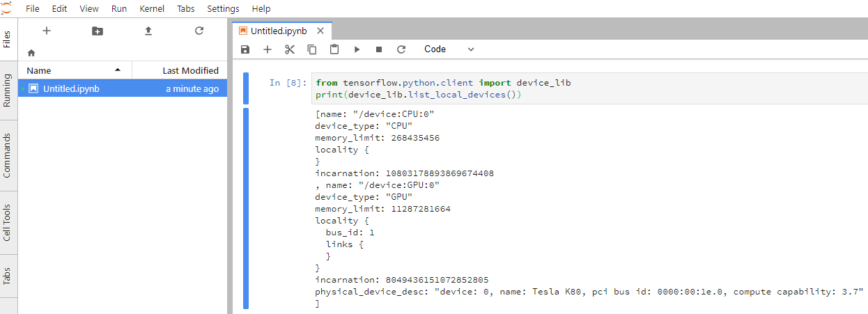The height and width of the screenshot is (314, 868).
Task: Open new launcher with the file browser plus icon
Action: (47, 31)
